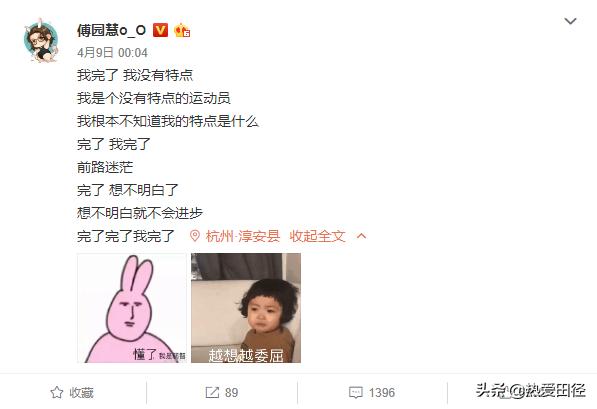
Task: Open the pink rabbit 懂了 image
Action: click(132, 308)
